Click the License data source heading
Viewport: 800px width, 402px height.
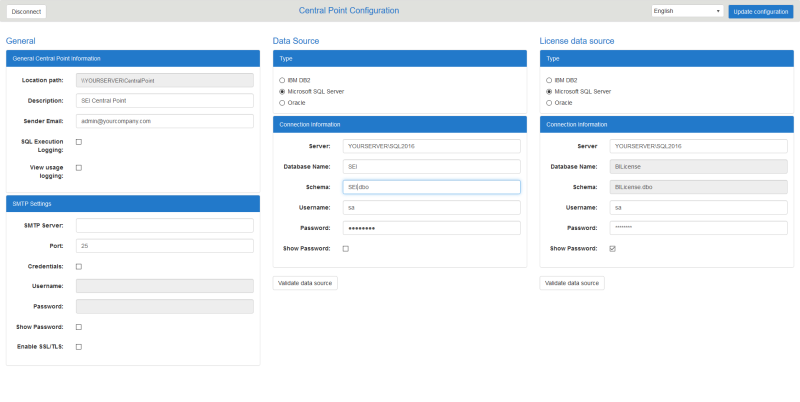coord(577,41)
